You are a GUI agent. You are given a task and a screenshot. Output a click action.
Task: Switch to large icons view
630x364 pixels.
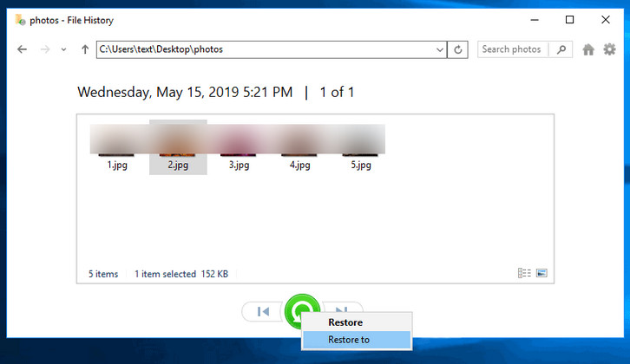pyautogui.click(x=541, y=273)
